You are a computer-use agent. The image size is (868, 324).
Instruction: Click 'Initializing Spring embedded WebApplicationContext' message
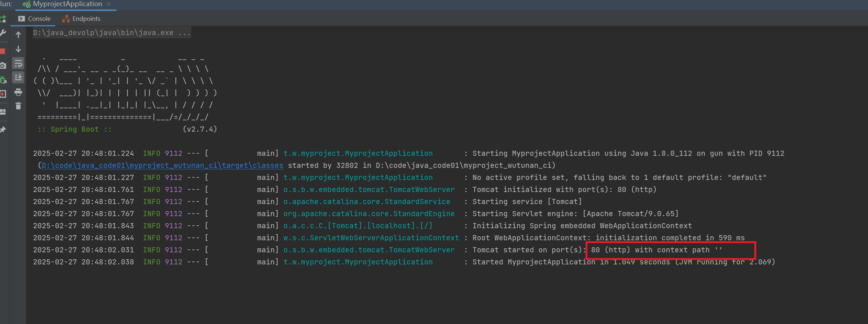[x=582, y=226]
